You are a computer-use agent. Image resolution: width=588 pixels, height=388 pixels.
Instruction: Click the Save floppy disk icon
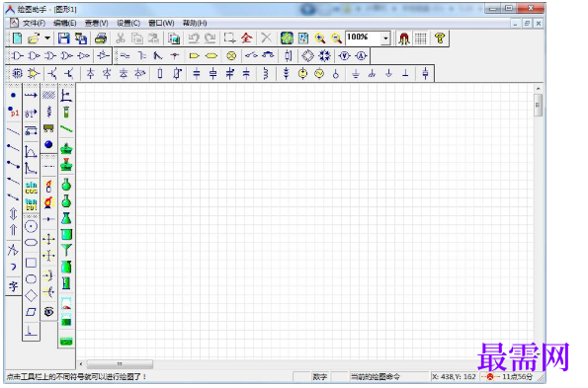click(64, 39)
